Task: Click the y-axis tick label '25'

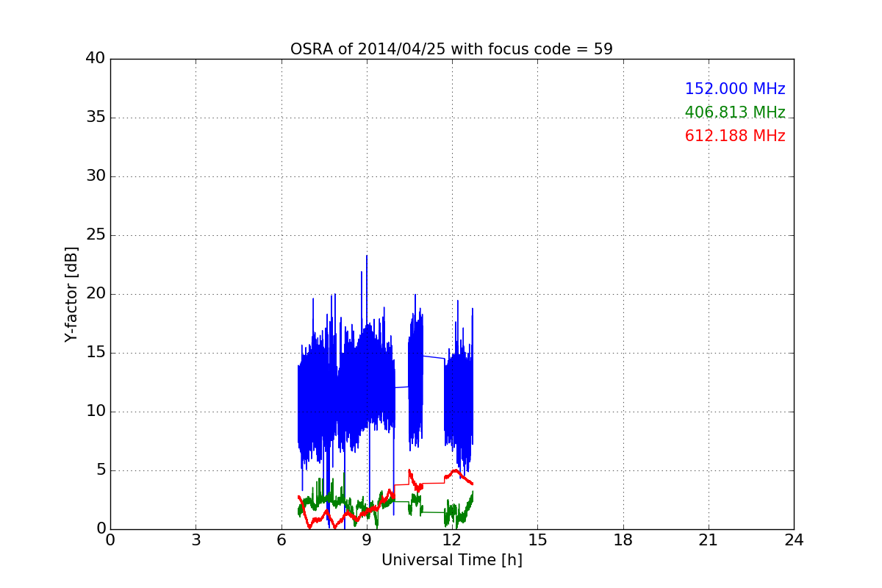Action: tap(96, 235)
